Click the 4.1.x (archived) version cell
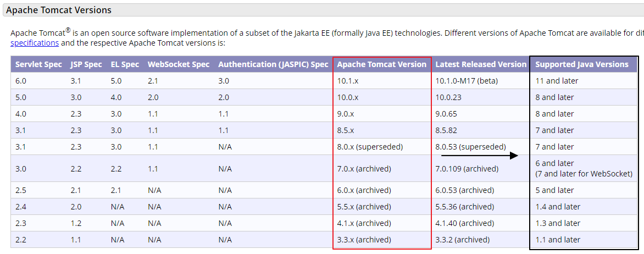644x254 pixels. click(364, 223)
